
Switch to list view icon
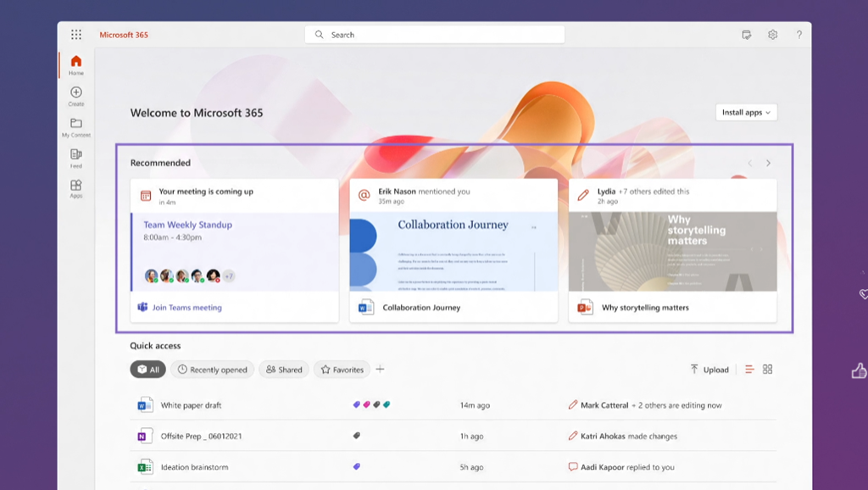(x=749, y=370)
